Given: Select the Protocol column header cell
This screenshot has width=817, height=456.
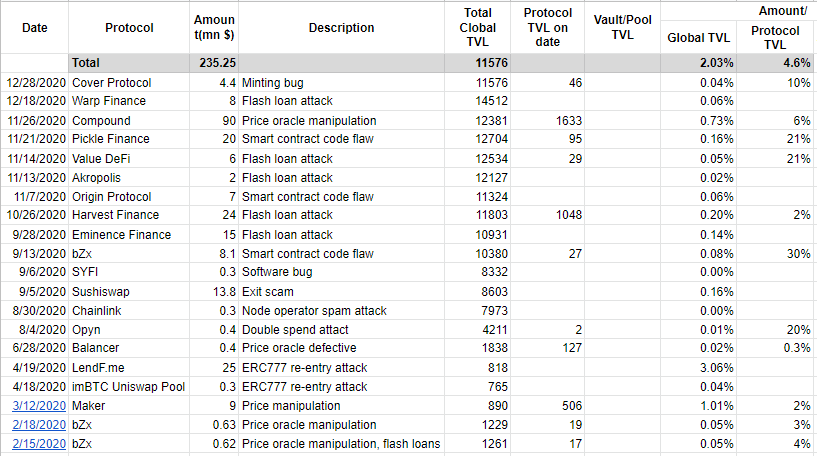Looking at the screenshot, I should pos(129,28).
